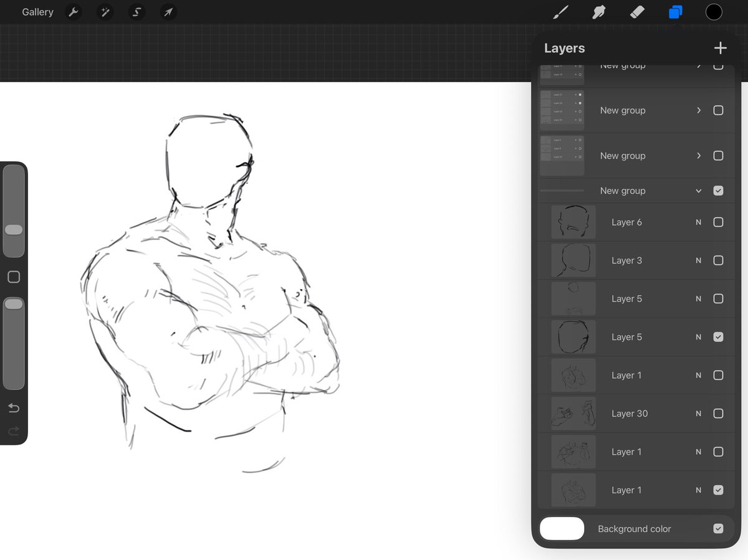The width and height of the screenshot is (748, 560).
Task: Hide the checked Layer 5
Action: pos(718,337)
